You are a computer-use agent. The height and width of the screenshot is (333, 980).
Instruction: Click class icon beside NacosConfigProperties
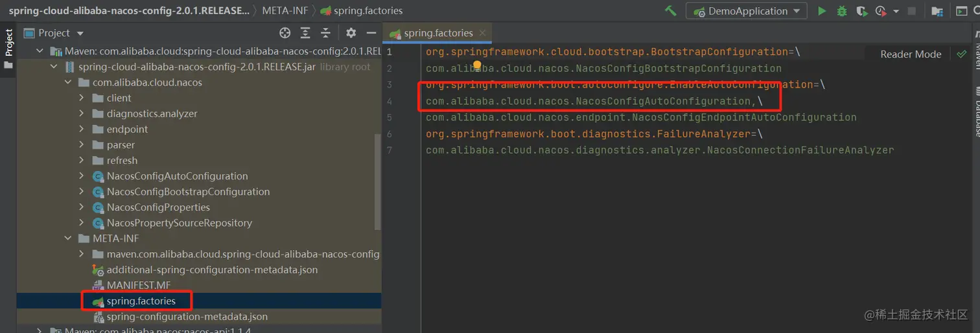click(98, 207)
